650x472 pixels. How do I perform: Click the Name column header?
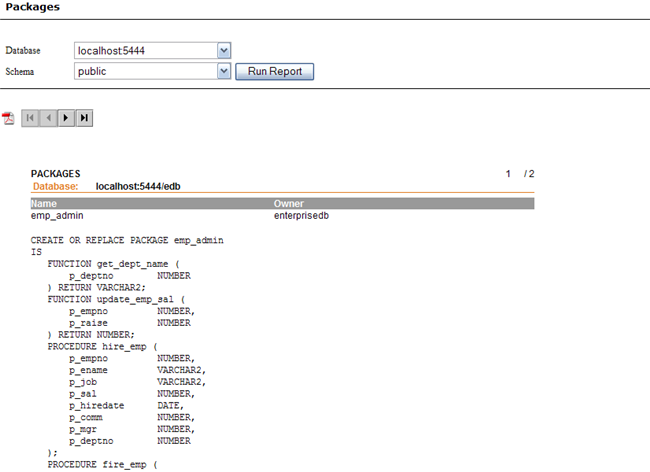pyautogui.click(x=44, y=203)
